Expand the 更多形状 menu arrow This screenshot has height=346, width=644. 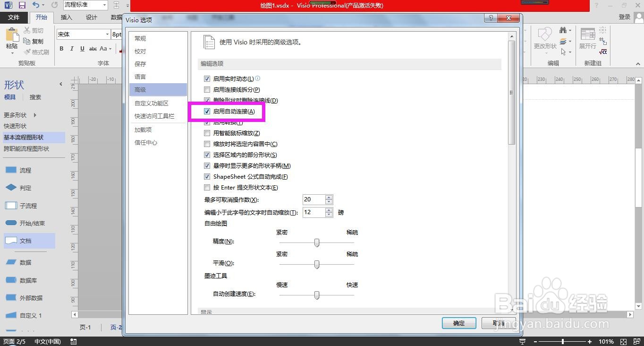point(35,115)
